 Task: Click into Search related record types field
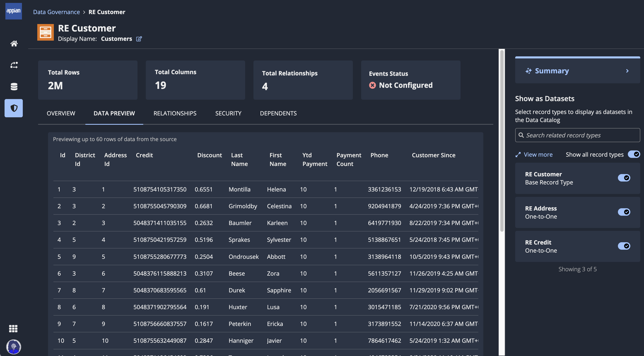(x=578, y=135)
